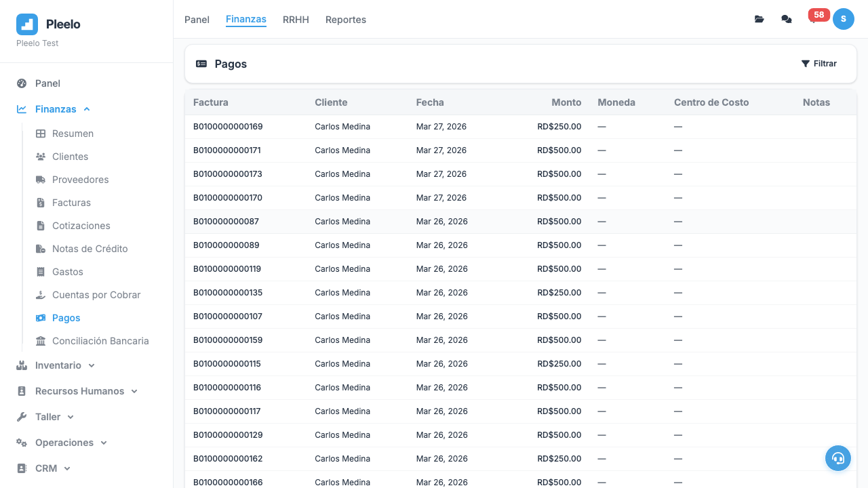Click the user avatar labeled S

[843, 19]
